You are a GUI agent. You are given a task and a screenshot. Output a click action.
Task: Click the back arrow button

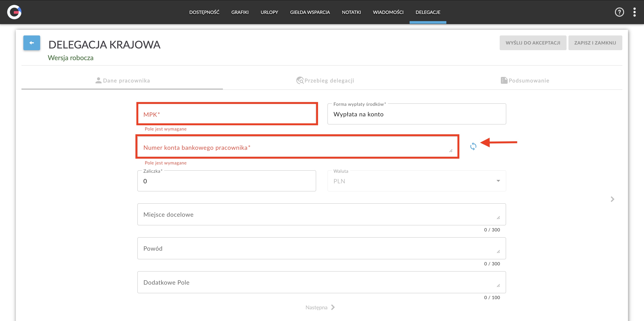[x=31, y=43]
